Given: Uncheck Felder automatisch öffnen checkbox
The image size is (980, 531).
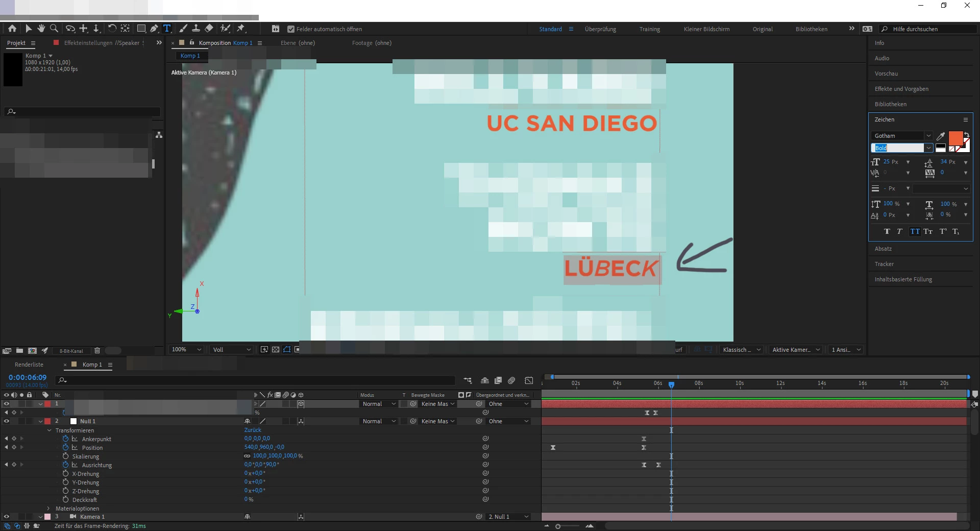Looking at the screenshot, I should click(291, 29).
